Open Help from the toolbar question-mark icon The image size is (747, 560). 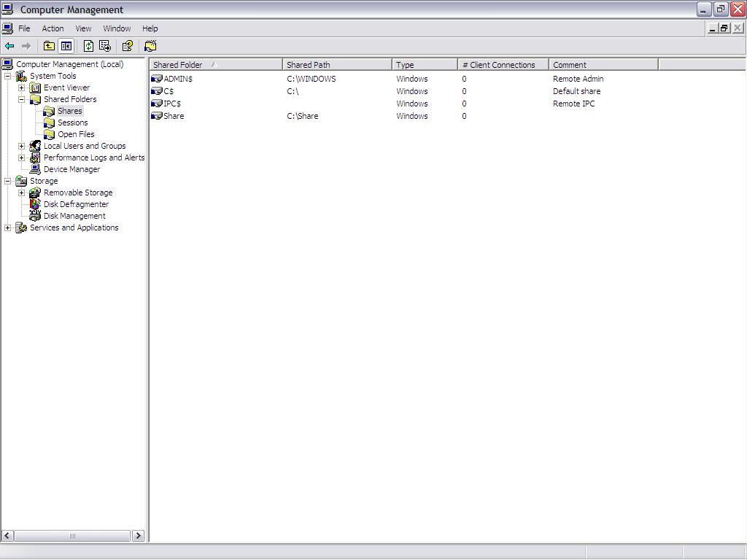[127, 46]
